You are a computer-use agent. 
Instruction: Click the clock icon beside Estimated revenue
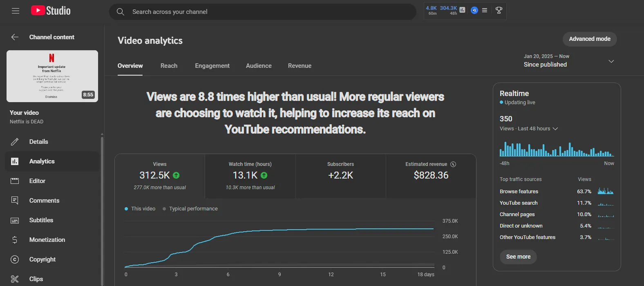point(453,164)
